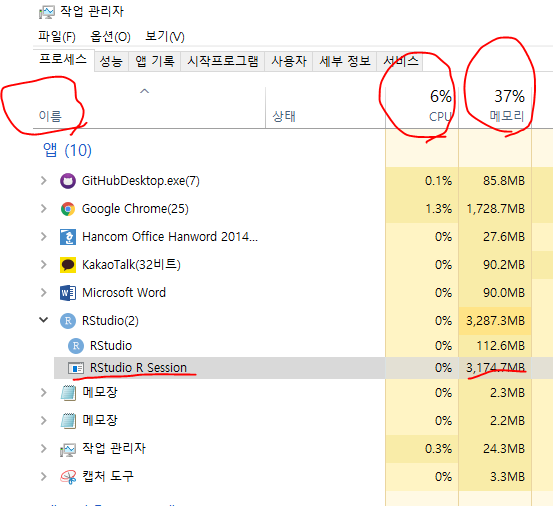Click the 90.2MB memory value for KakaoTalk
553x506 pixels.
(504, 265)
